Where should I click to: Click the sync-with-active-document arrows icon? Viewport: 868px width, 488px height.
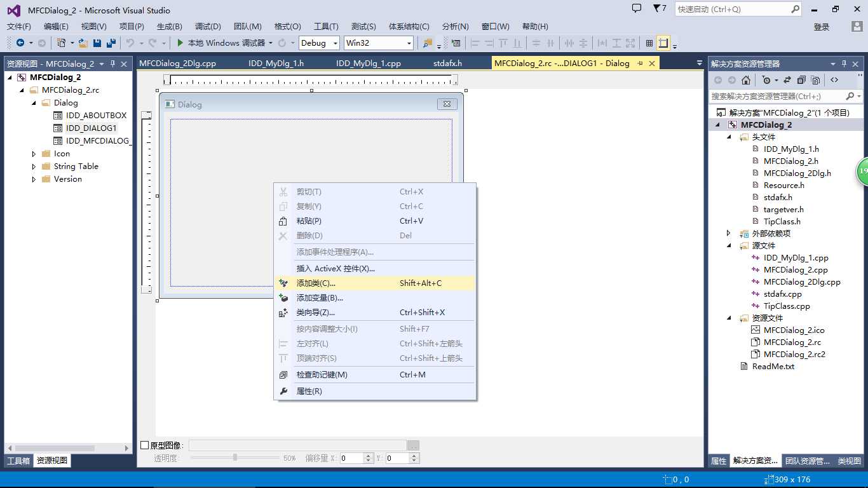click(787, 80)
